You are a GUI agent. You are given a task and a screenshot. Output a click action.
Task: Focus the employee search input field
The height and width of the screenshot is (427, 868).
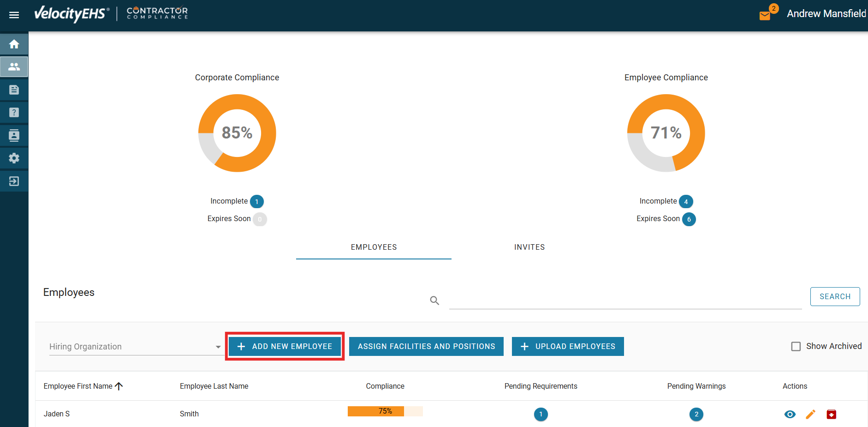[x=625, y=300]
